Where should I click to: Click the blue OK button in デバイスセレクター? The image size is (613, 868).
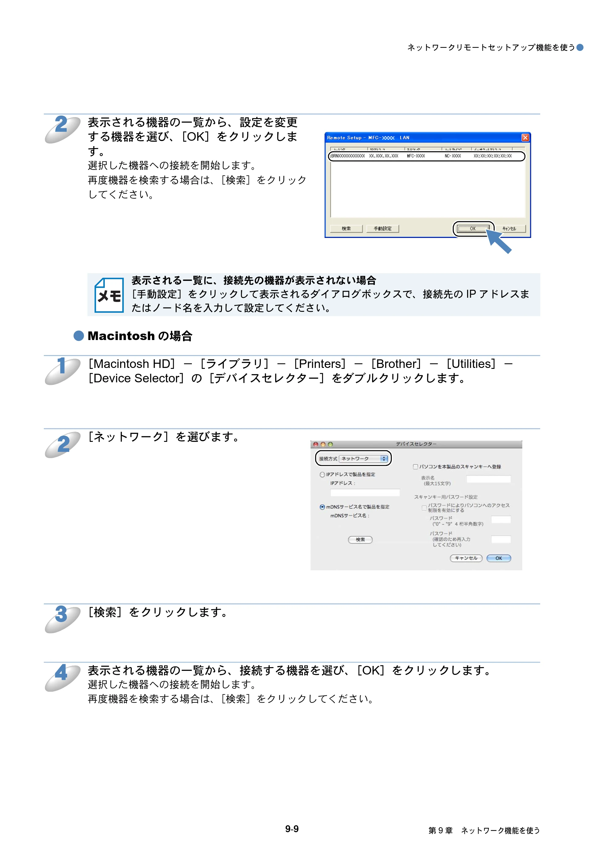(x=499, y=558)
